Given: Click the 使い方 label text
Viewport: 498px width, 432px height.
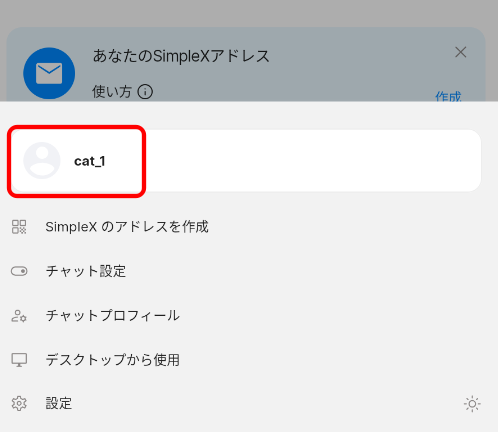Looking at the screenshot, I should click(x=112, y=92).
